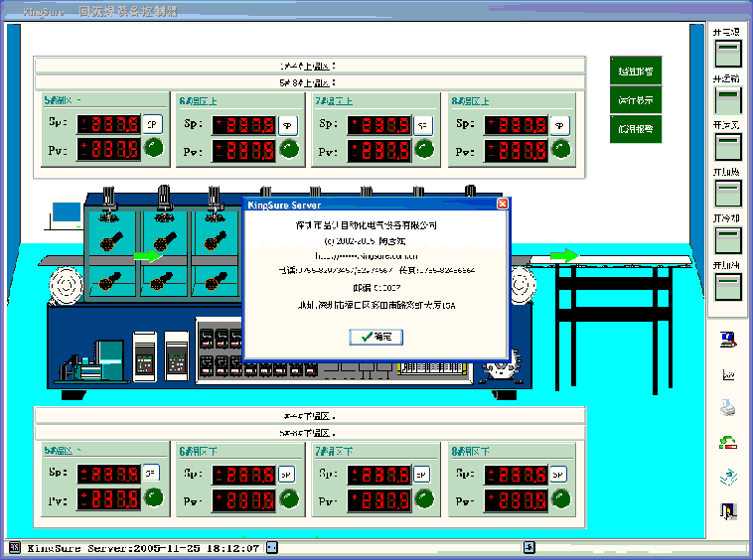Open the computer monitor icon in right sidebar
This screenshot has height=560, width=753.
pyautogui.click(x=728, y=340)
